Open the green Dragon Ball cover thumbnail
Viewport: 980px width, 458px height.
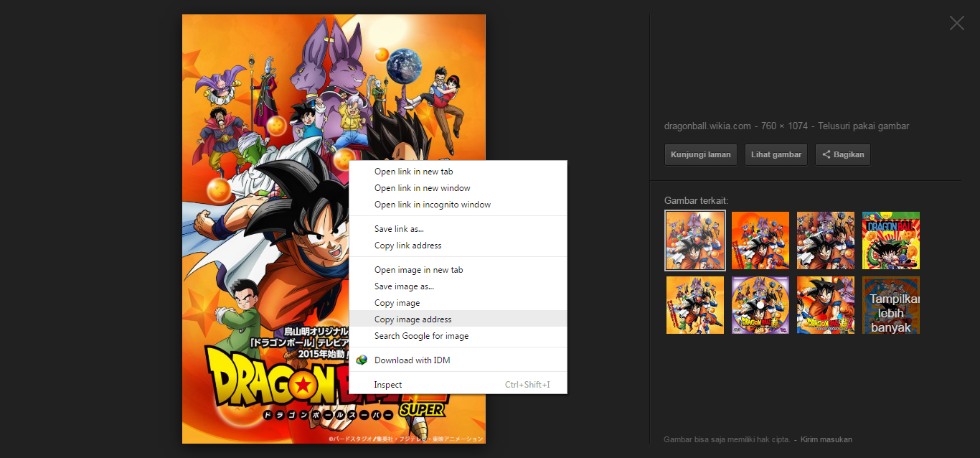891,240
